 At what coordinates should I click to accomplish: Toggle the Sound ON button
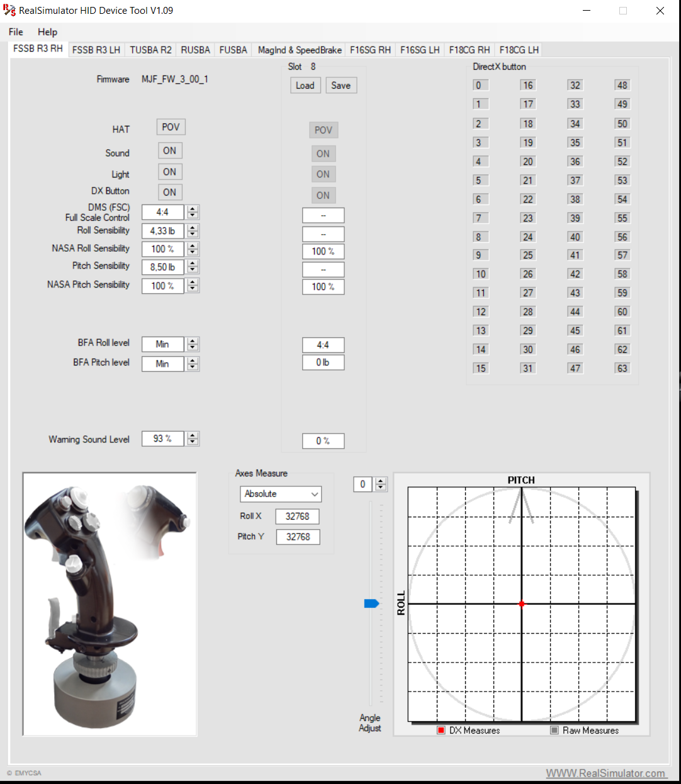click(170, 151)
